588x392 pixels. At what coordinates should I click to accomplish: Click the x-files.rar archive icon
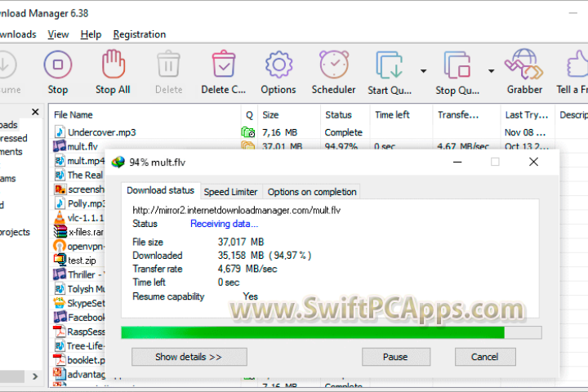click(60, 232)
